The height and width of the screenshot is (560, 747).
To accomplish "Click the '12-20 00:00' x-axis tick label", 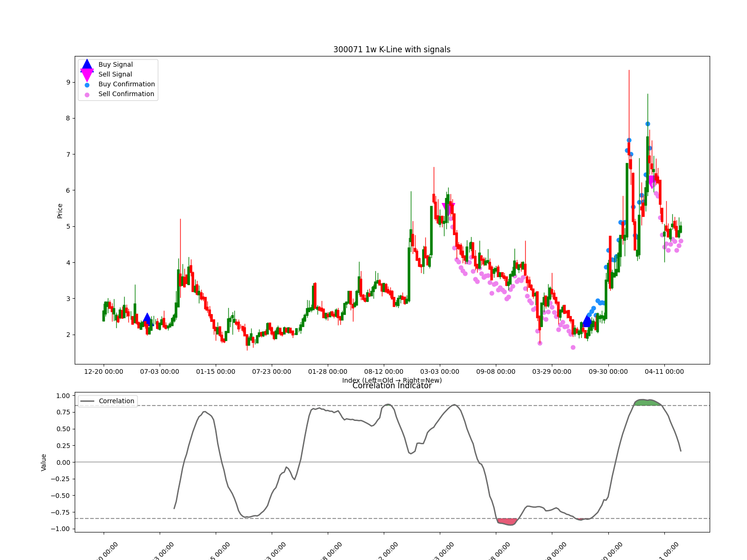I will tap(104, 372).
